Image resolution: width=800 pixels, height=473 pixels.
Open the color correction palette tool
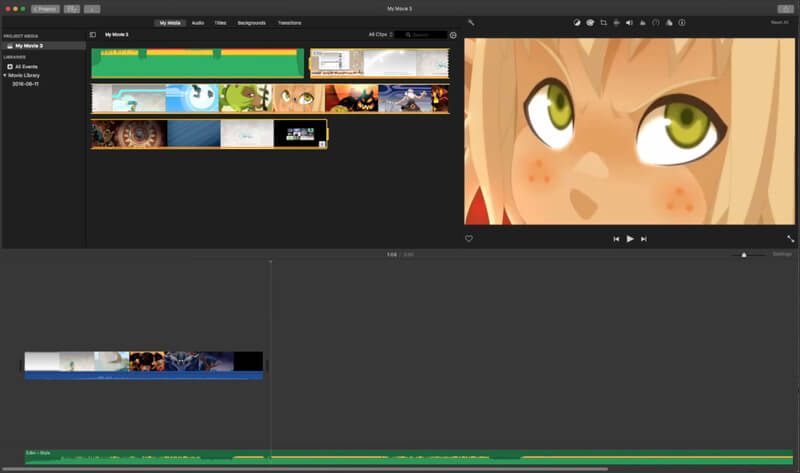[x=590, y=22]
